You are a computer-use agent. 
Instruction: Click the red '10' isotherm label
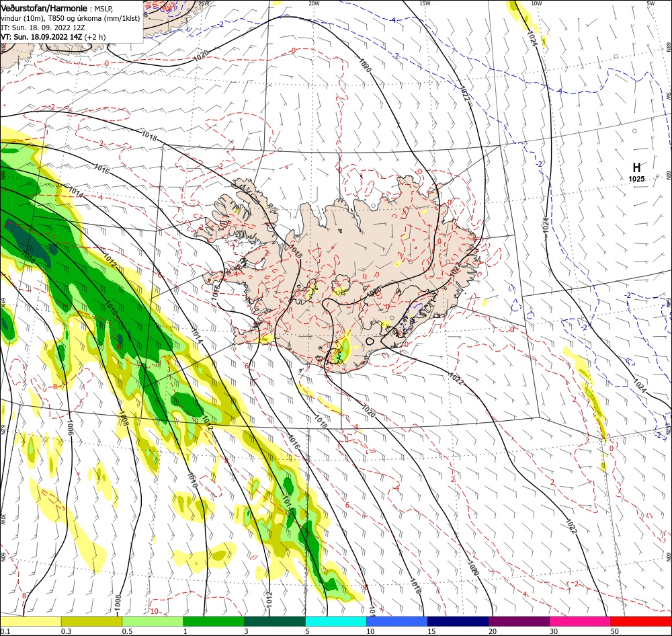pos(155,611)
